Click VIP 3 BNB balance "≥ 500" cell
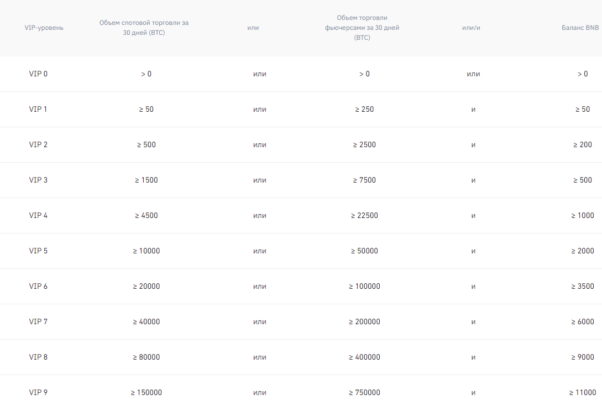 pos(582,180)
